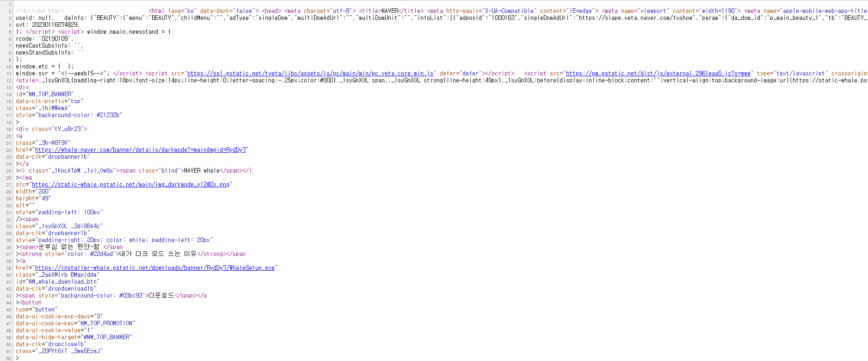868x361 pixels.
Task: Click the id="NM_whale_download_btn" attribute
Action: pos(57,281)
